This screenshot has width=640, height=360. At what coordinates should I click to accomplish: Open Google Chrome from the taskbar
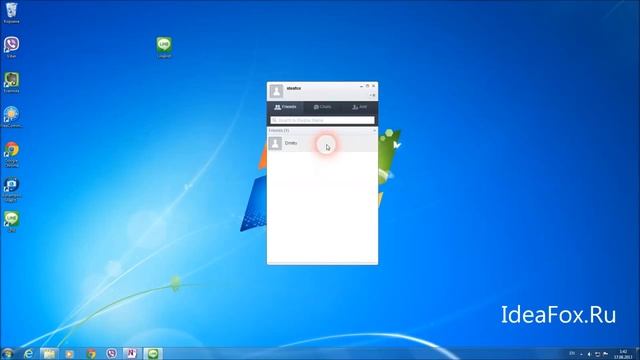[91, 353]
